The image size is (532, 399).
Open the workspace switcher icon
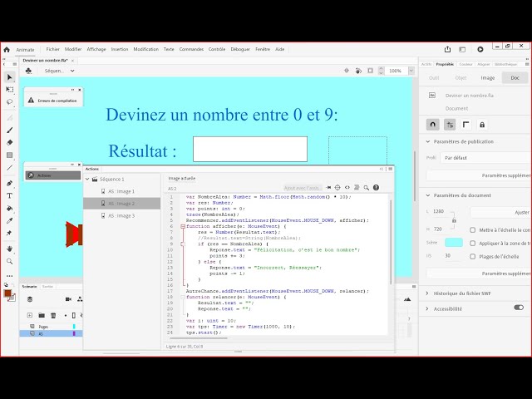point(462,50)
